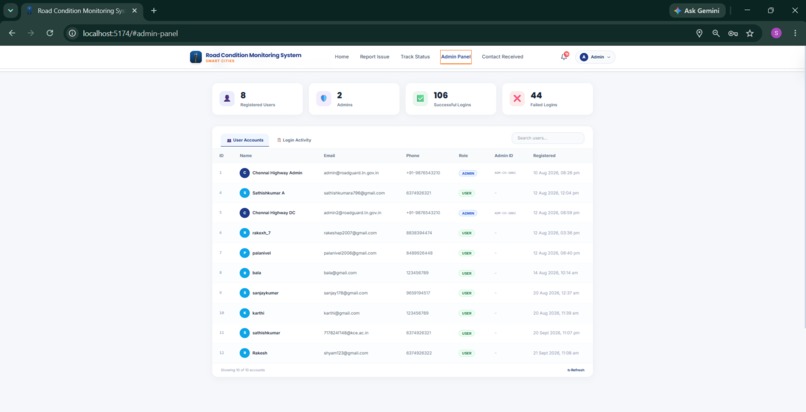Click email sanjay178@gmail.com
This screenshot has width=806, height=412.
pyautogui.click(x=345, y=293)
